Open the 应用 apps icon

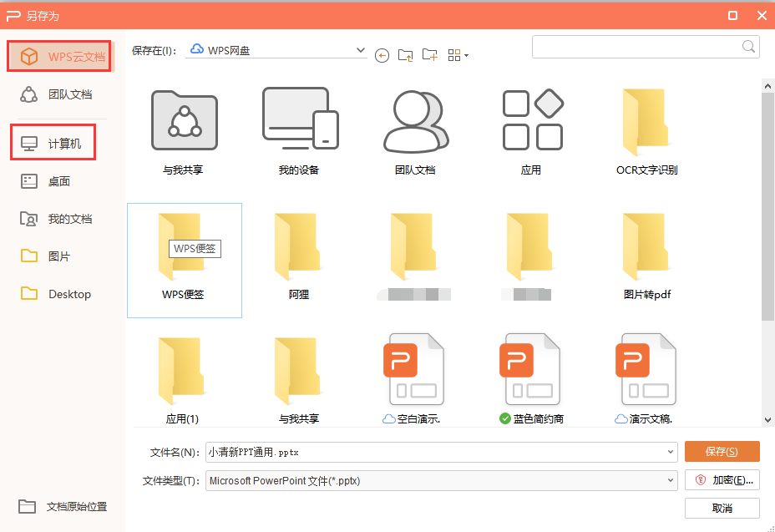pos(532,132)
